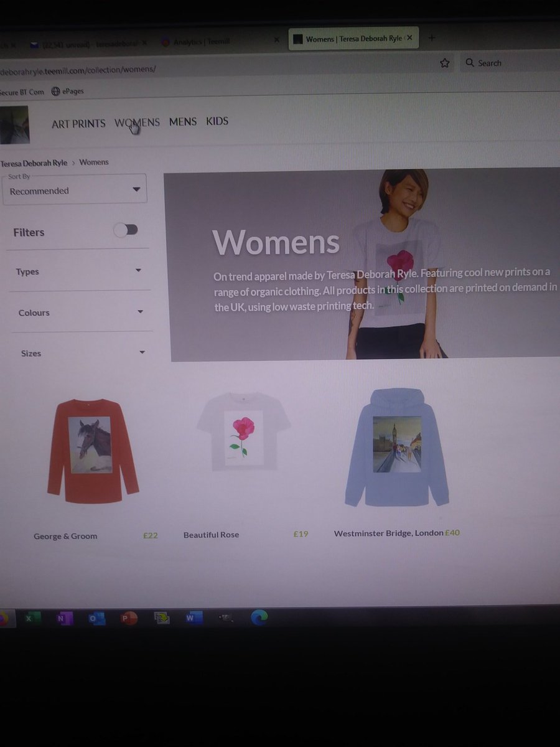Click the ePages bookmark globe icon
The height and width of the screenshot is (747, 560).
[x=55, y=91]
